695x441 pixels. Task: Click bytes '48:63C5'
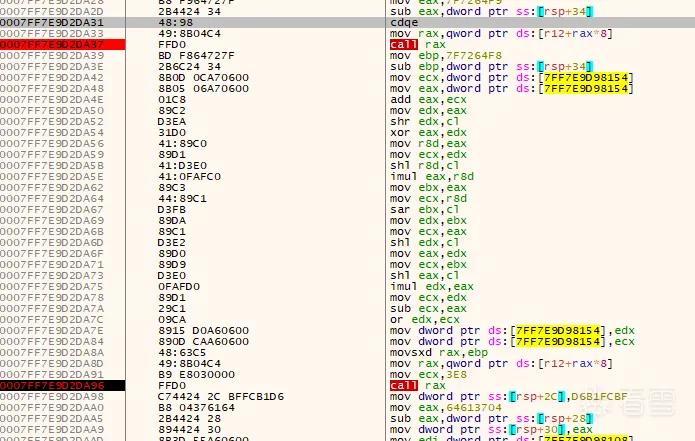click(182, 352)
